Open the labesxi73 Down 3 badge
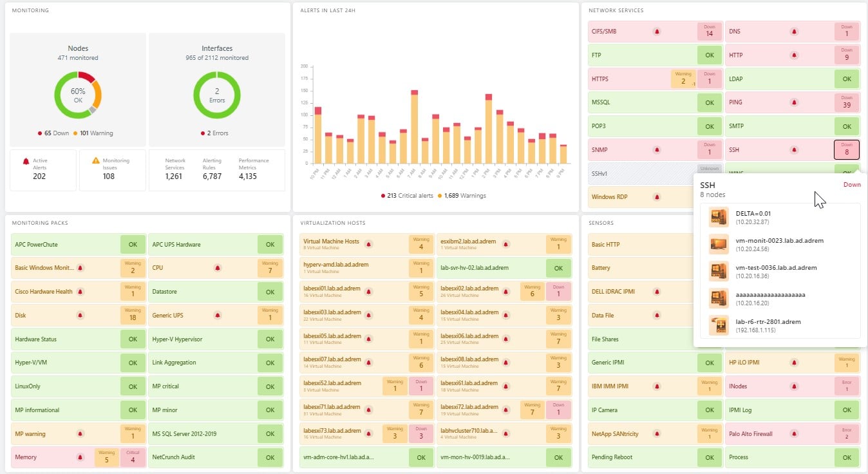868x474 pixels. pos(421,433)
